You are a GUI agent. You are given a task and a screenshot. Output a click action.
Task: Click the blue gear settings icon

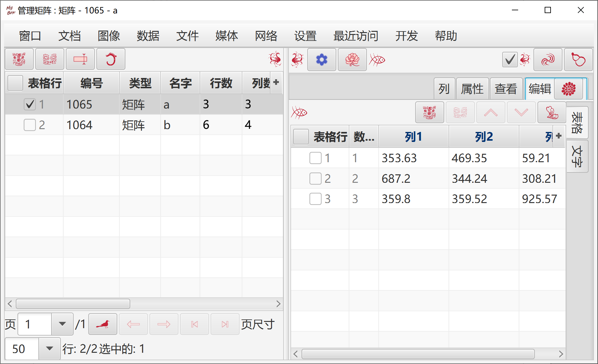click(x=322, y=60)
